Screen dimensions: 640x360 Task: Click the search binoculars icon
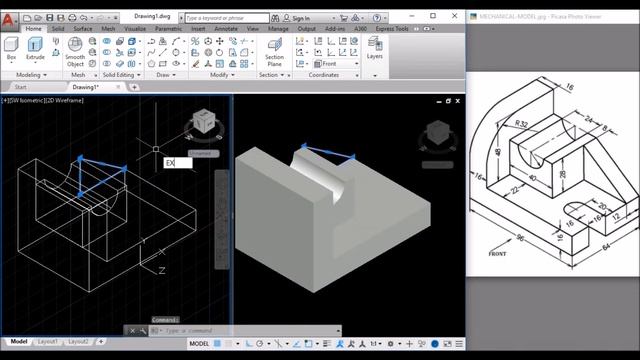[x=275, y=18]
